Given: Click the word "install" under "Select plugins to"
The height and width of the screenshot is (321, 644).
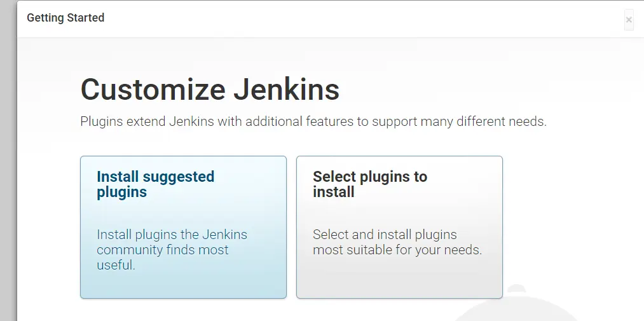Looking at the screenshot, I should (x=333, y=192).
